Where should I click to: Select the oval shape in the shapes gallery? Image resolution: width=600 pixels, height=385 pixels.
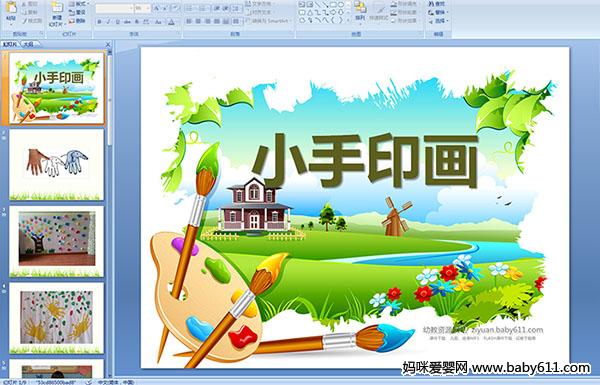(341, 5)
